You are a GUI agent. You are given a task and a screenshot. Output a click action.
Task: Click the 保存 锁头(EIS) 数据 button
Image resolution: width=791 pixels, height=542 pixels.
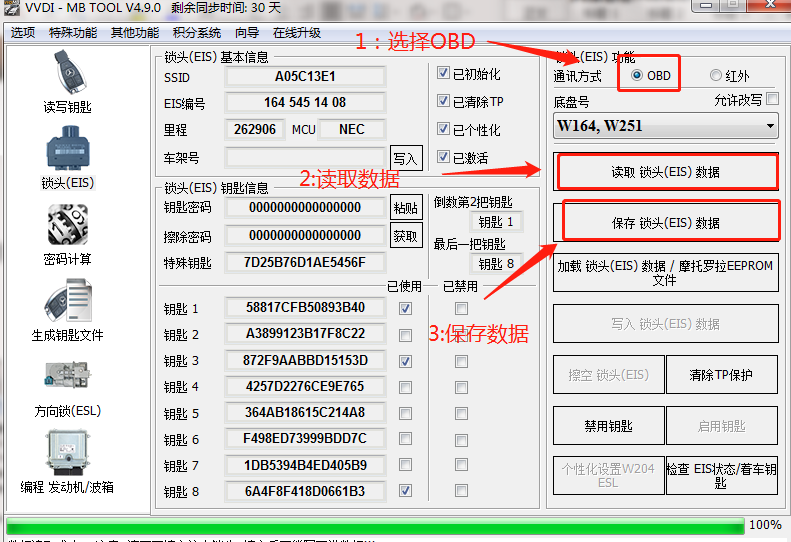666,223
